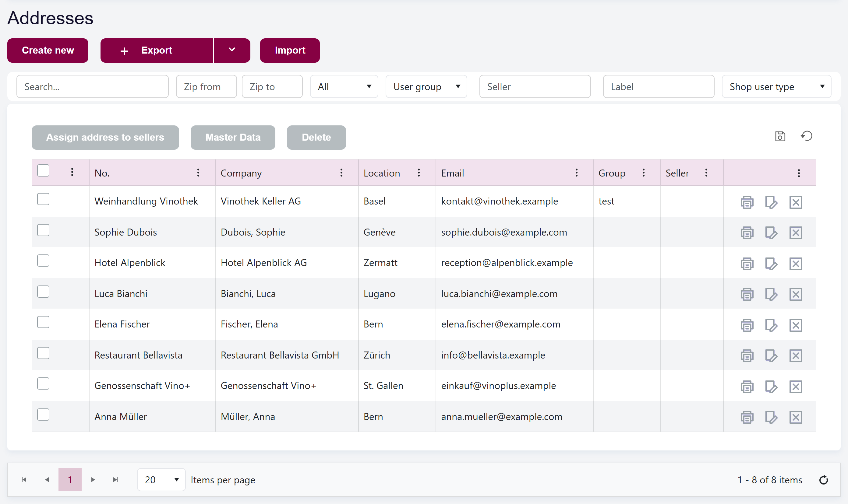The image size is (848, 504).
Task: Edit the Restaurant Bellavista address
Action: (x=771, y=356)
